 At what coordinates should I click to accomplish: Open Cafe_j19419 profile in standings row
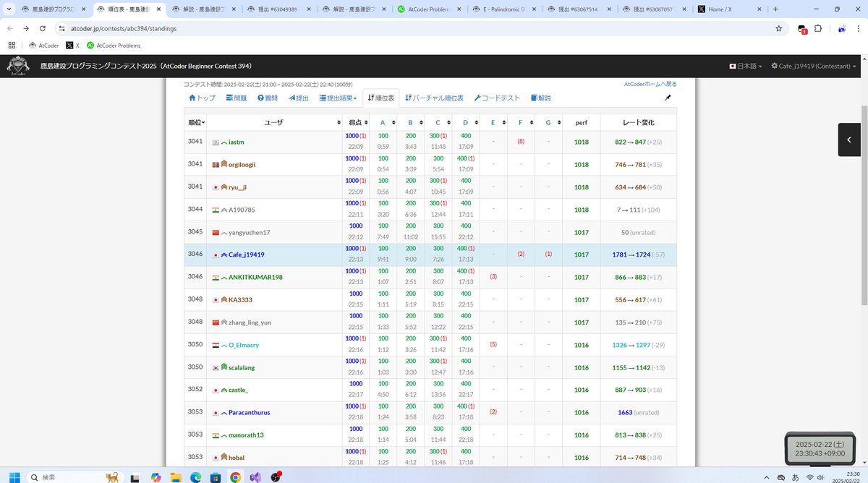tap(246, 255)
